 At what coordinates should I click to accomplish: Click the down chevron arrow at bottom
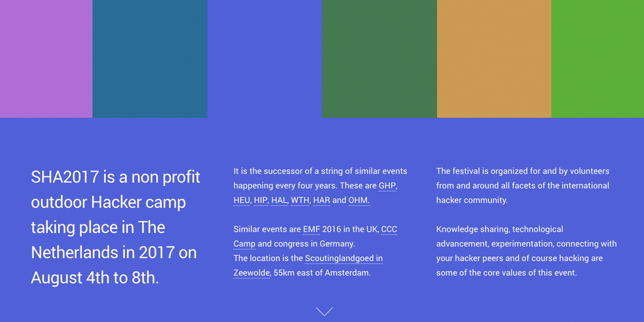[325, 311]
